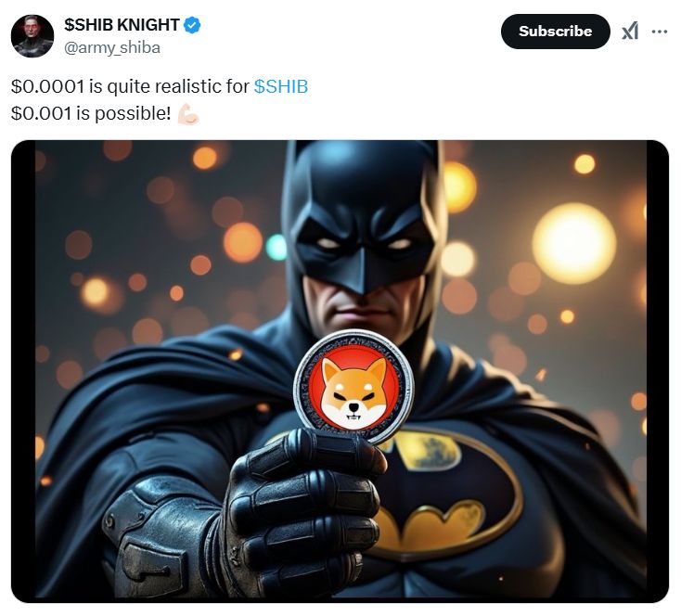Open the $SHIB cashtag link
The width and height of the screenshot is (681, 616).
[280, 87]
